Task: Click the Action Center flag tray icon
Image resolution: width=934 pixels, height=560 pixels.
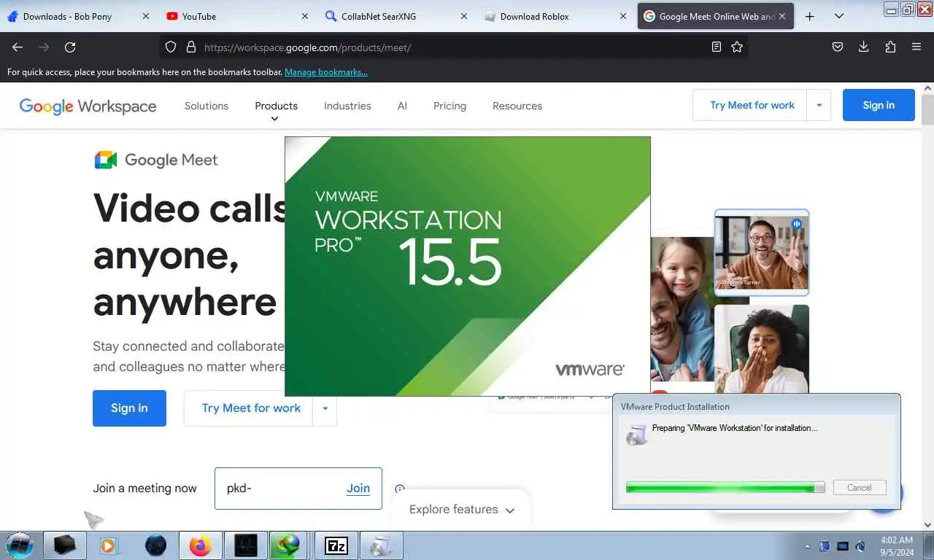Action: pyautogui.click(x=825, y=545)
